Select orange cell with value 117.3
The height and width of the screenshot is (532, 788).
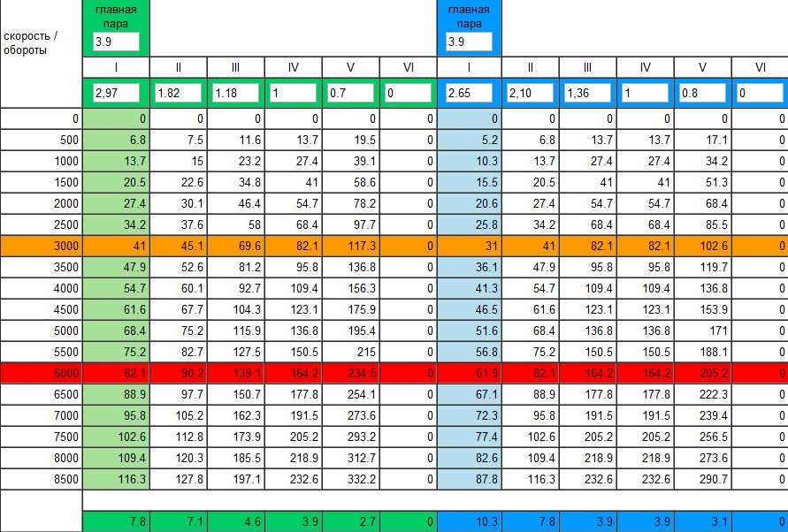pos(351,247)
